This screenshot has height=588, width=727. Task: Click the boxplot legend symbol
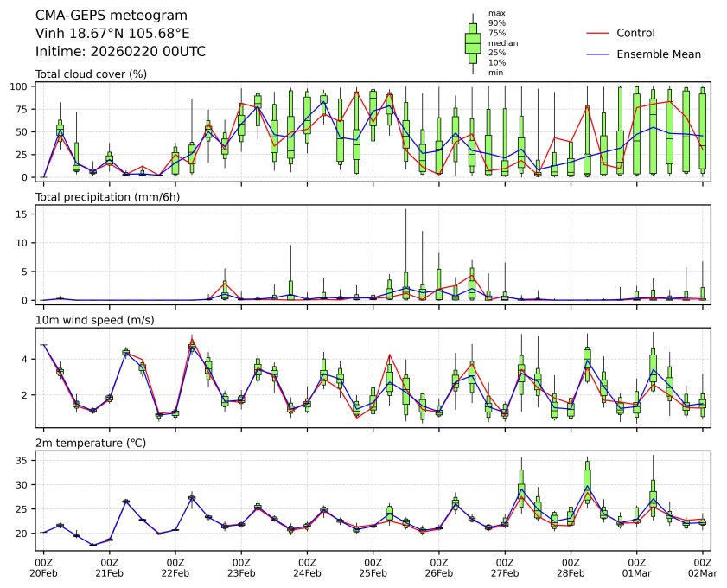click(x=473, y=43)
